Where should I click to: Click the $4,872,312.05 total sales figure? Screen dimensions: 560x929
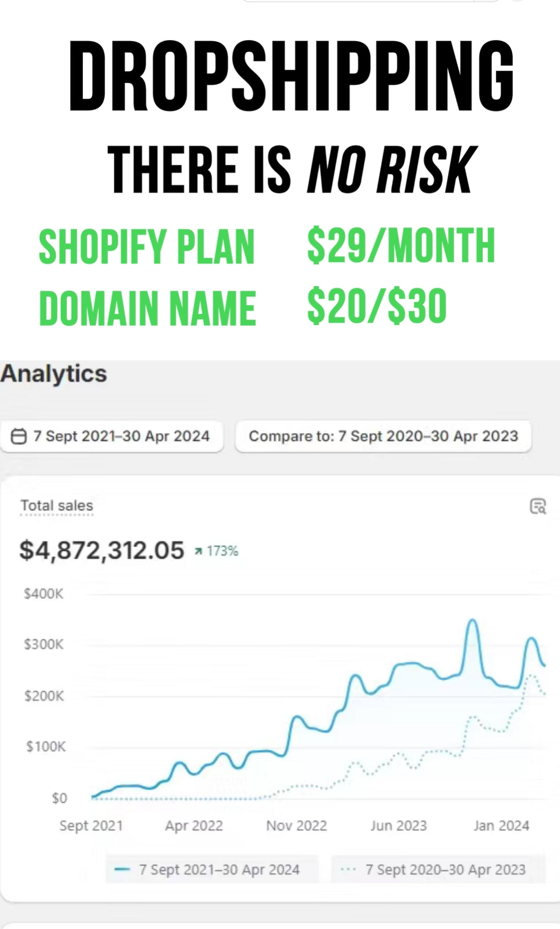102,550
